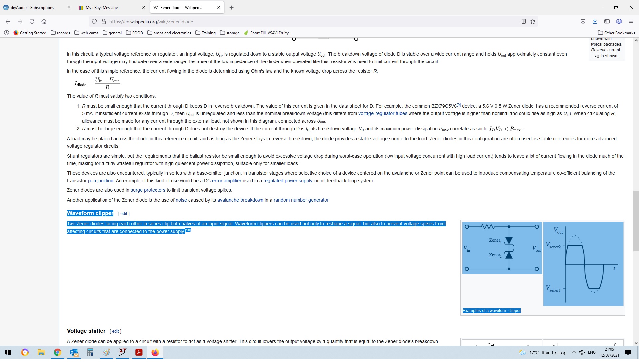Go back with the browser back arrow
This screenshot has width=639, height=364.
coord(8,22)
